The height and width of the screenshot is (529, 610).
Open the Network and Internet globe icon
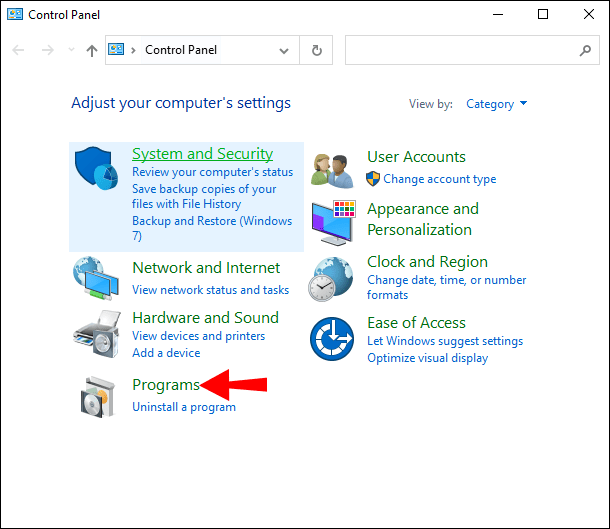pos(96,278)
